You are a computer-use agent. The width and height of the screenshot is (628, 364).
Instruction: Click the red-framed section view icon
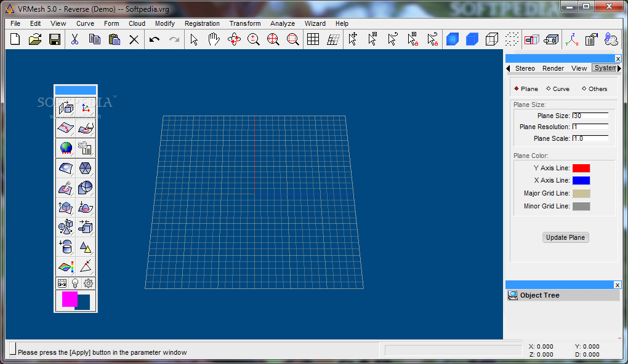[531, 39]
